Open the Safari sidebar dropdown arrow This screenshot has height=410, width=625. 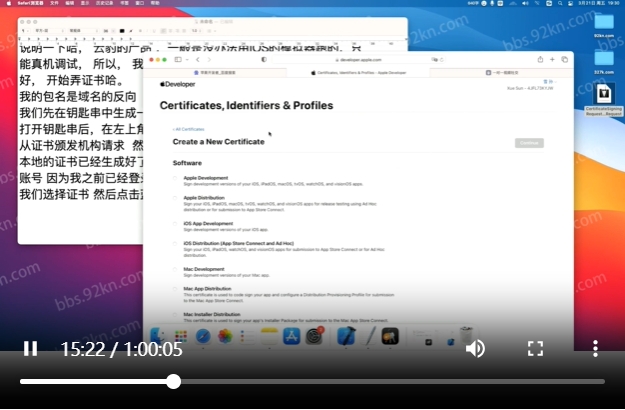(x=187, y=60)
